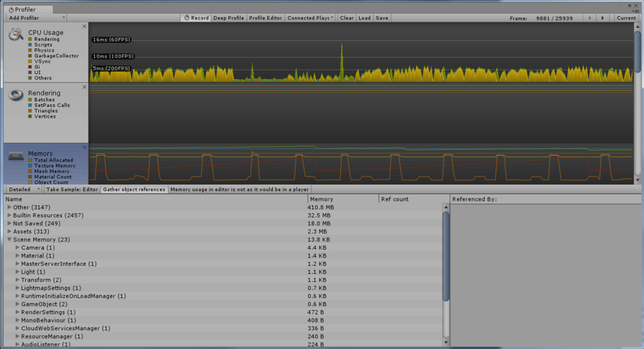The width and height of the screenshot is (644, 349).
Task: Expand the Camera (1) entry
Action: (17, 248)
